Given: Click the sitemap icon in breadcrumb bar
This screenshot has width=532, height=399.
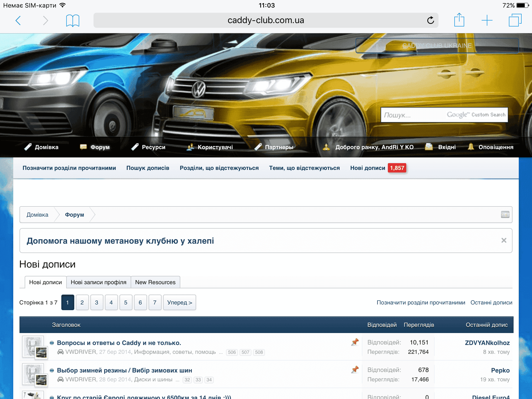Looking at the screenshot, I should click(505, 215).
